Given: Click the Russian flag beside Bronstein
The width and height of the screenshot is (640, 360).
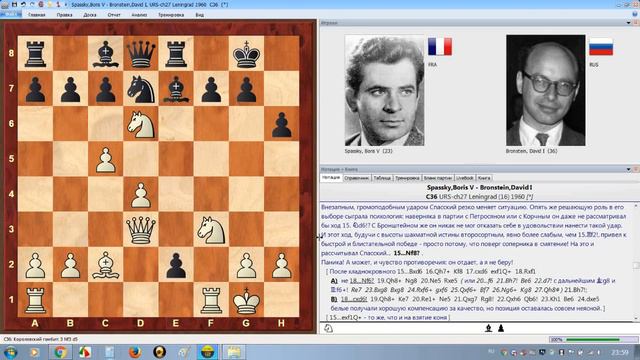Looking at the screenshot, I should 601,47.
